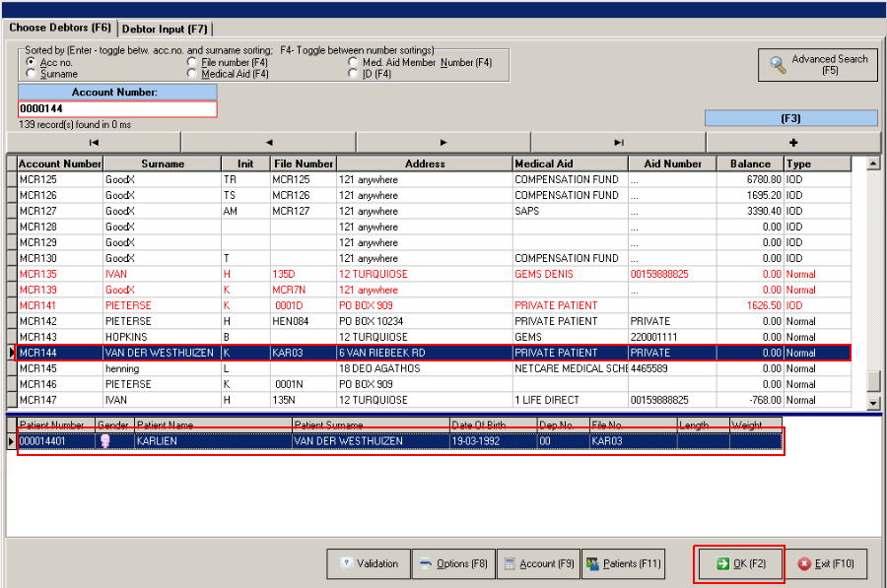
Task: Open the Options (F8) button
Action: coord(453,564)
